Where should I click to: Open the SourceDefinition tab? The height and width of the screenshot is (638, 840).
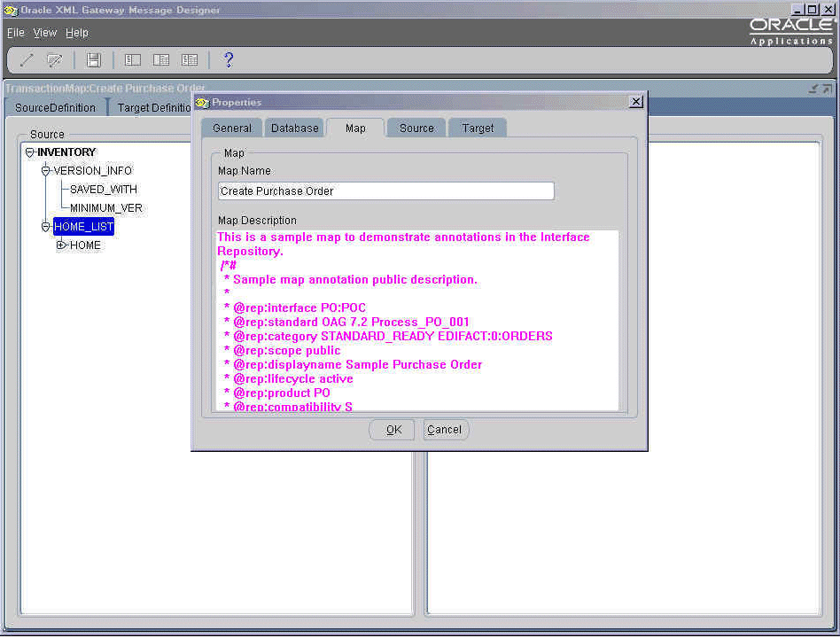pyautogui.click(x=55, y=108)
